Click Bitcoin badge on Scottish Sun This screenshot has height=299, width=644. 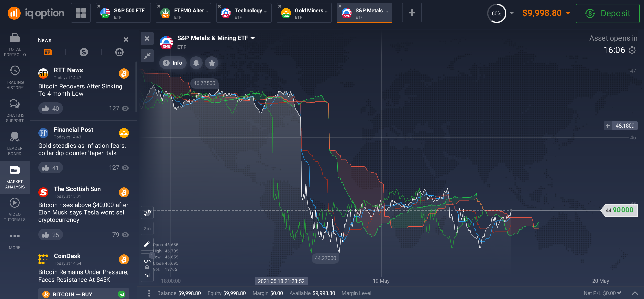[124, 192]
